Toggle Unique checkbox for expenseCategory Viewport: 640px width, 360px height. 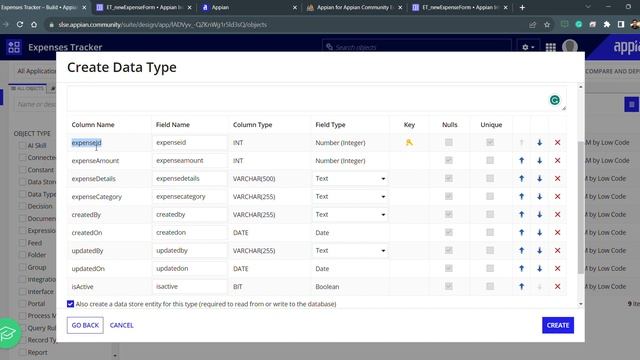click(x=490, y=196)
